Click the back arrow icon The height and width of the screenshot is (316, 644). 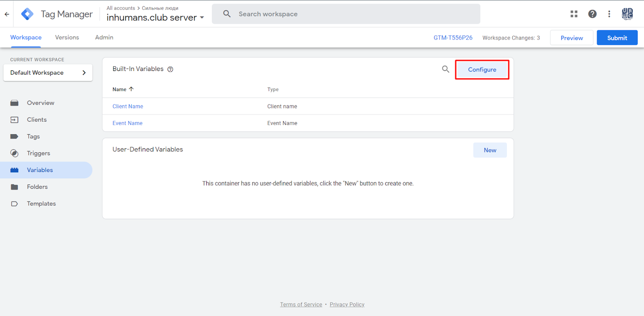pos(7,14)
